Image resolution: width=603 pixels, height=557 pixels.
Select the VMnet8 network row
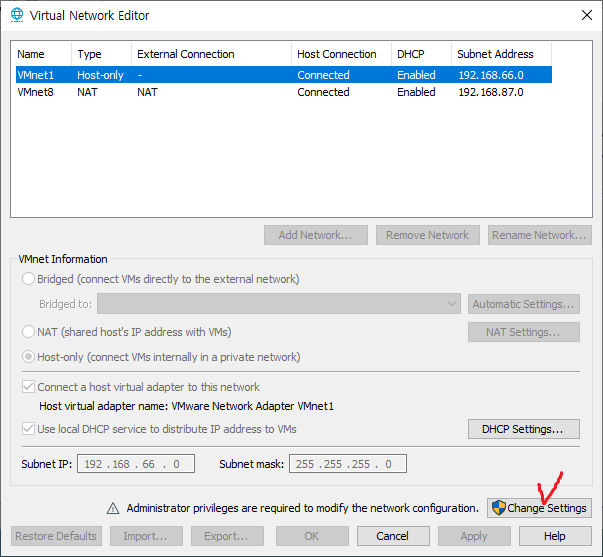[x=284, y=92]
